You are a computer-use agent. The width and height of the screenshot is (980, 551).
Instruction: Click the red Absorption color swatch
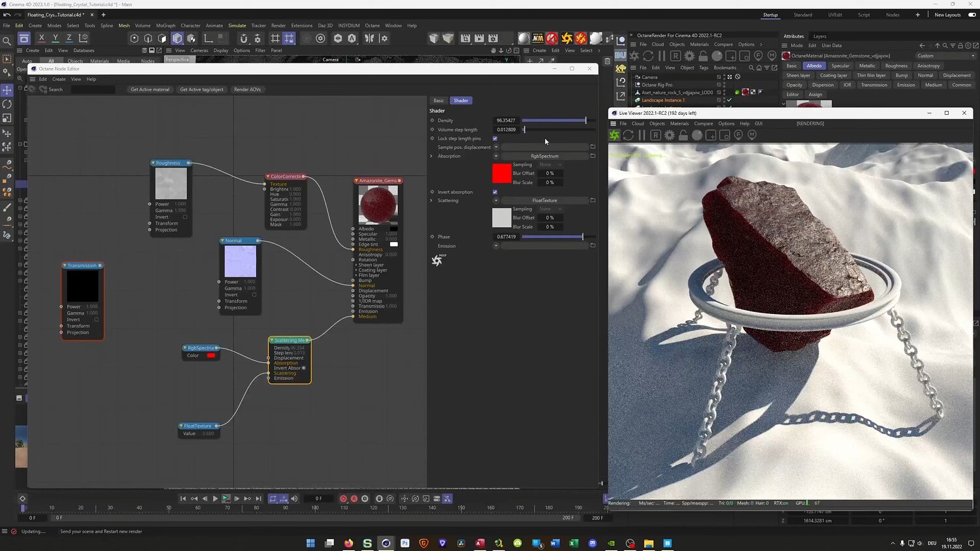click(501, 174)
